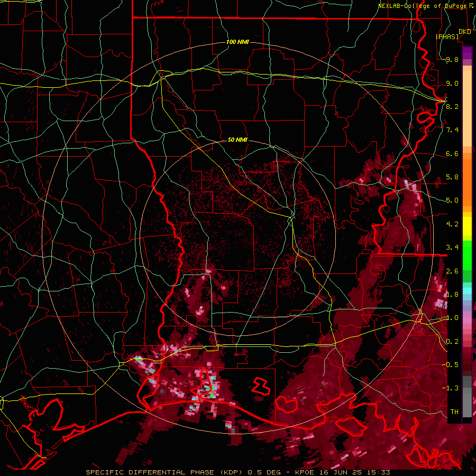Pick the cyan segment of the color bar
This screenshot has width=476, height=476.
coord(467,290)
